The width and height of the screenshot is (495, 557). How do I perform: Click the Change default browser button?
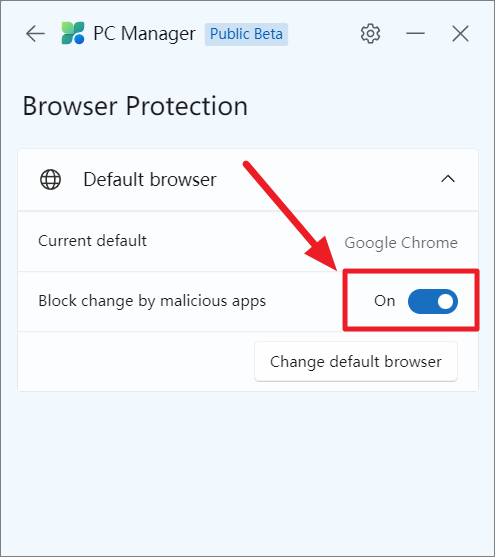(356, 362)
